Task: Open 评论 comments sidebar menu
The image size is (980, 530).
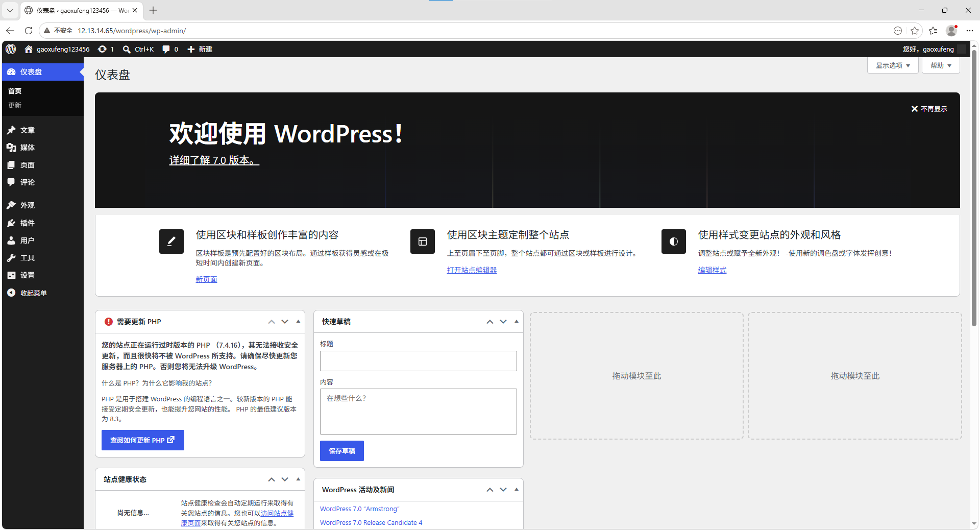Action: (x=43, y=182)
